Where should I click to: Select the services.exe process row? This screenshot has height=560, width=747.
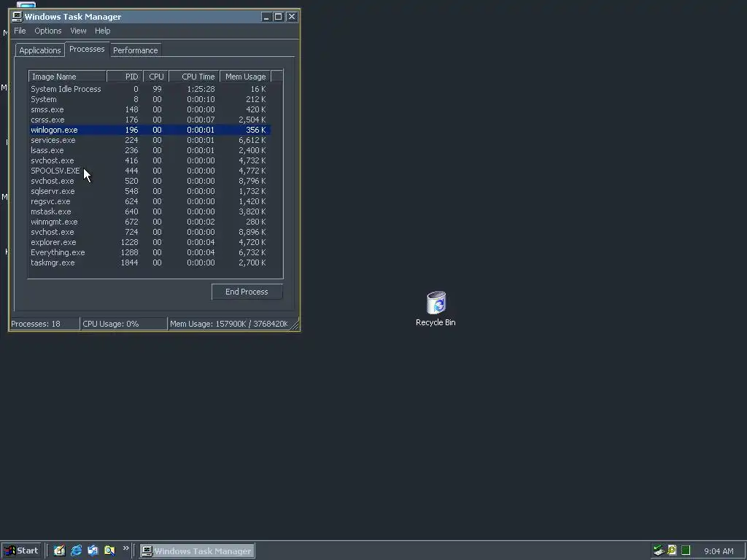[150, 141]
